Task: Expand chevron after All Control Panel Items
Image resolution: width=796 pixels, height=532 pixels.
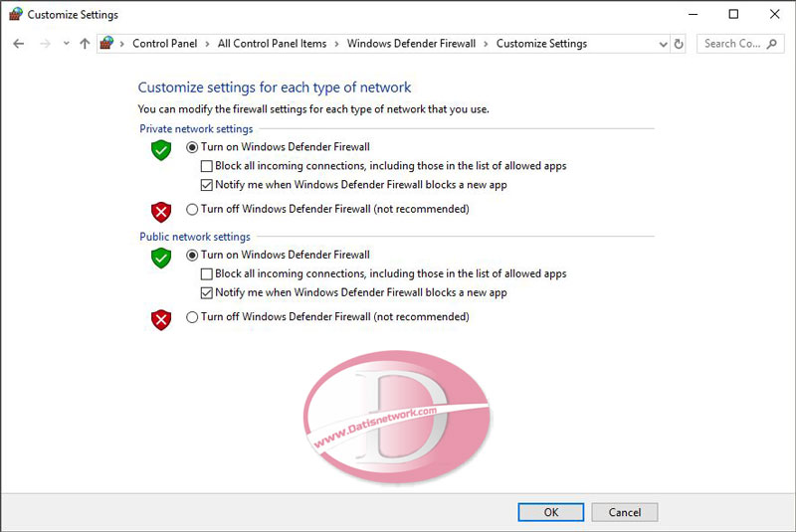Action: [336, 44]
